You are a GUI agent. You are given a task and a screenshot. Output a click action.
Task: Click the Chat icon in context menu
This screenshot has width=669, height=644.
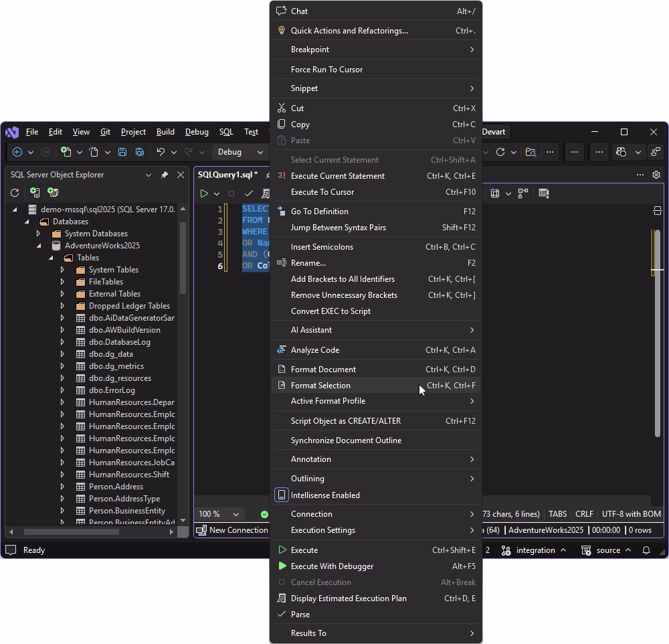(281, 11)
